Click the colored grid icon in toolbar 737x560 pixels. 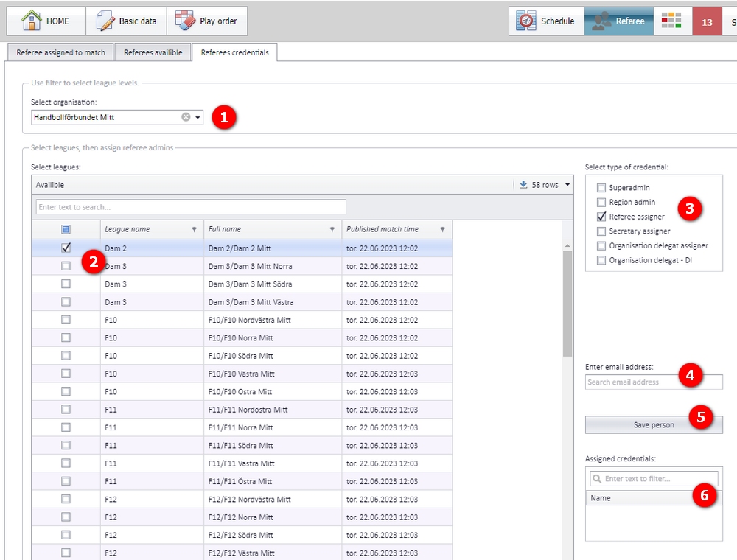click(x=673, y=21)
